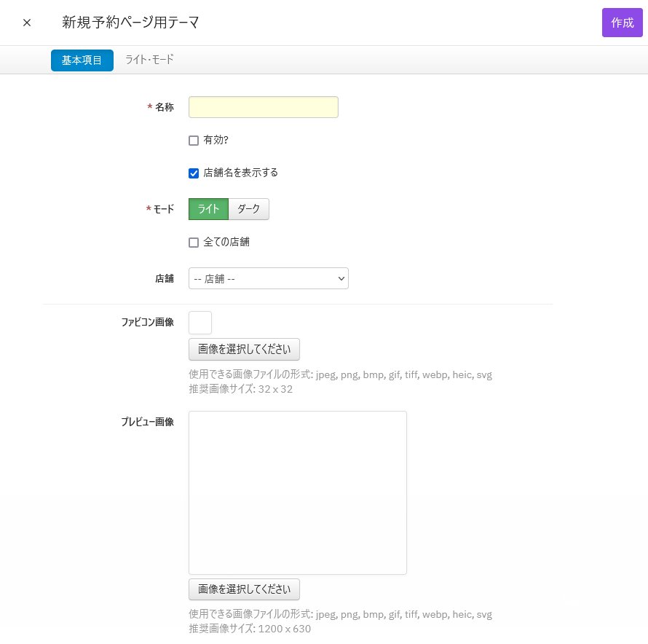The width and height of the screenshot is (648, 644).
Task: Click the モード field label
Action: (x=163, y=209)
